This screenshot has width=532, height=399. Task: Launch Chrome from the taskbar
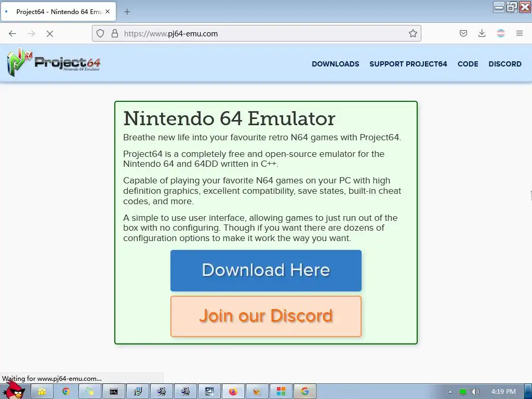66,392
